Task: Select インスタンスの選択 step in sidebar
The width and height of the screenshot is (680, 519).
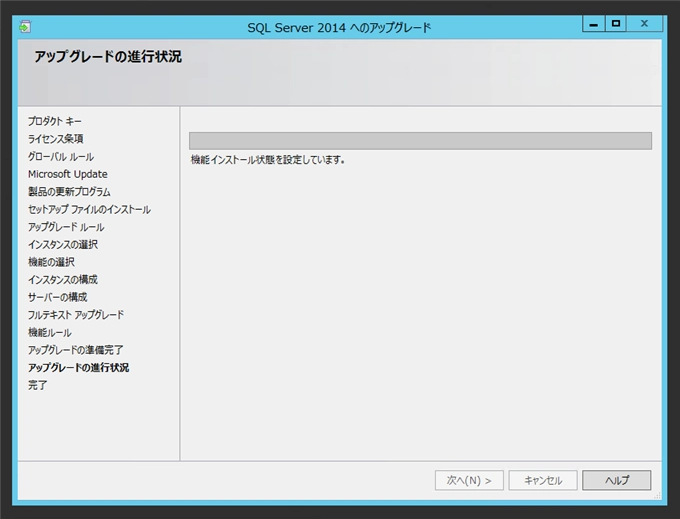Action: pyautogui.click(x=63, y=245)
